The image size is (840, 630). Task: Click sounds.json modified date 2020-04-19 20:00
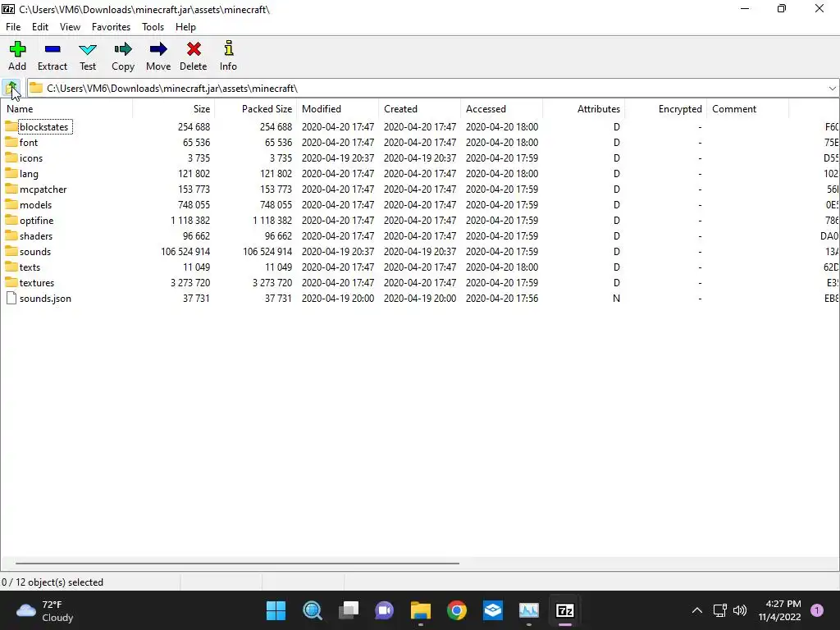click(x=337, y=299)
